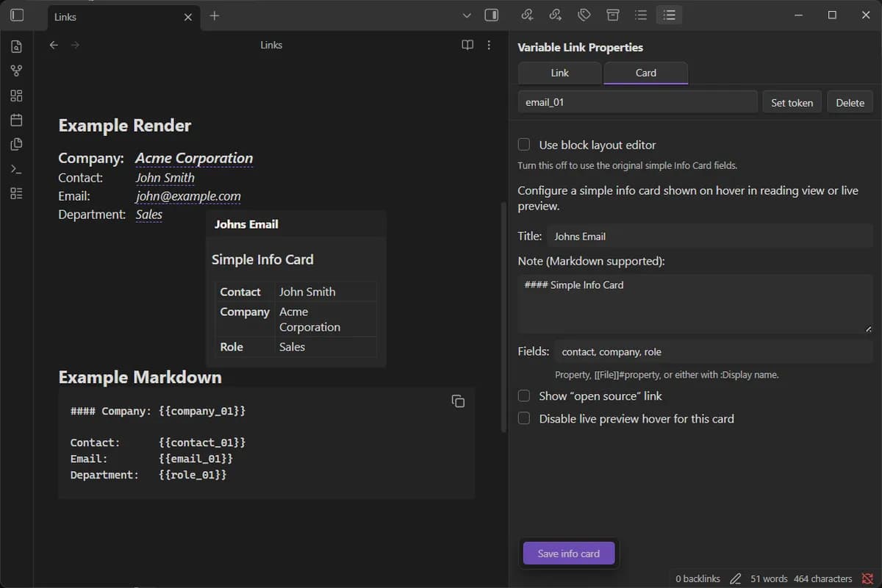Enable Use block layout editor checkbox
Screen dimensions: 882x588
(x=524, y=145)
